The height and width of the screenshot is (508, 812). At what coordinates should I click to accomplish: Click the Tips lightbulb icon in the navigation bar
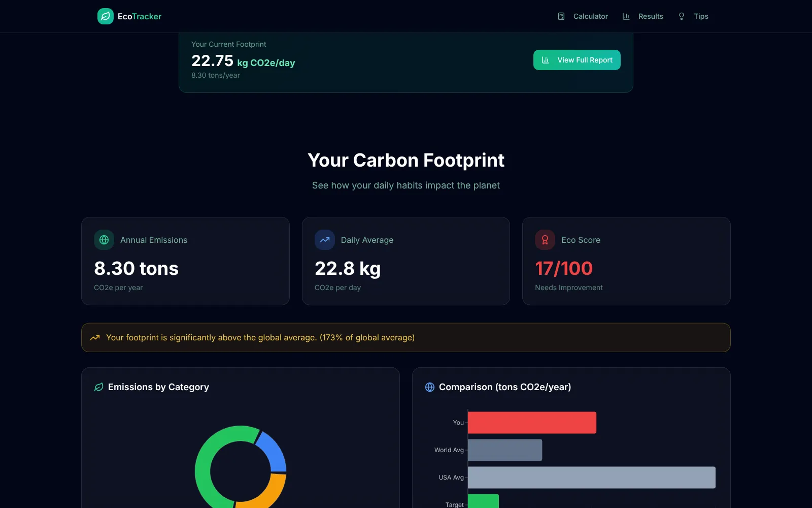pyautogui.click(x=682, y=16)
